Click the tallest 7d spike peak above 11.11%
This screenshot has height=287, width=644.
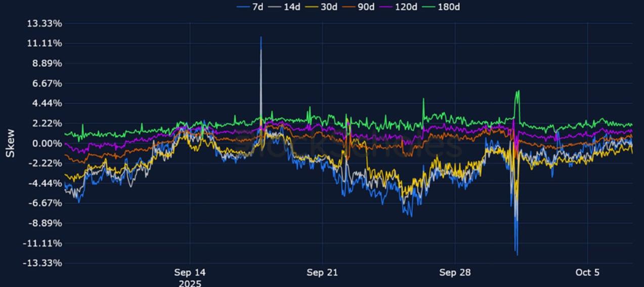click(261, 37)
